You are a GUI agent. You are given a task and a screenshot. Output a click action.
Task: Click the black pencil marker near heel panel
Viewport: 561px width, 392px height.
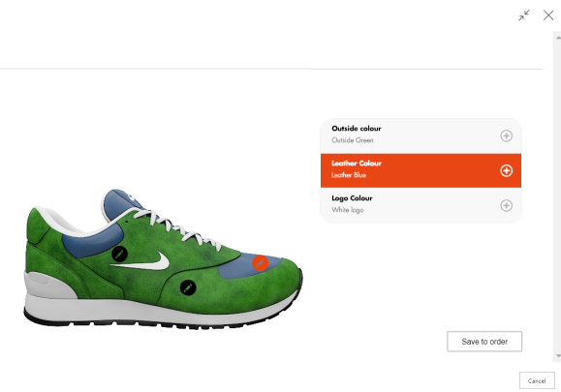119,254
